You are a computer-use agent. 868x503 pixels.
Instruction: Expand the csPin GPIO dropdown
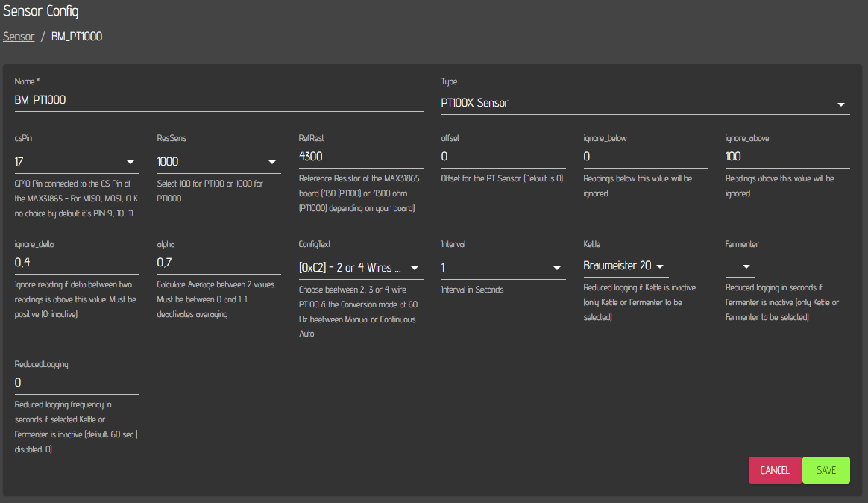[130, 161]
